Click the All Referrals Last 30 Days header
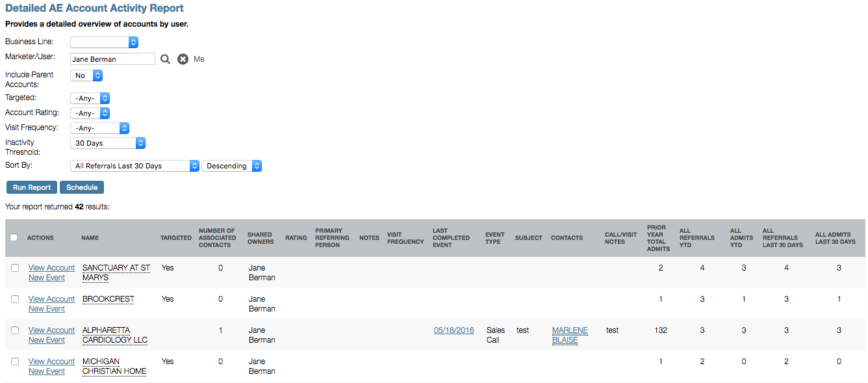 tap(783, 238)
